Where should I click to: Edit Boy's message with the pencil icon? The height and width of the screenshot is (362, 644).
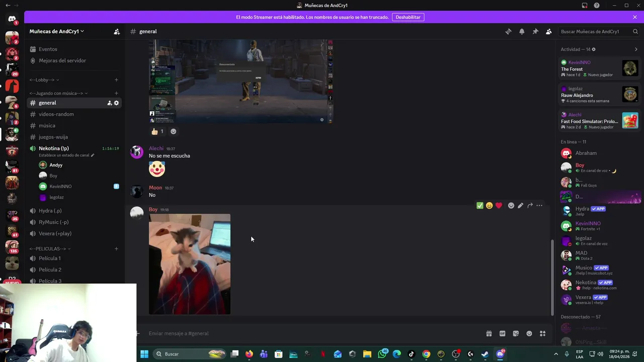point(520,206)
